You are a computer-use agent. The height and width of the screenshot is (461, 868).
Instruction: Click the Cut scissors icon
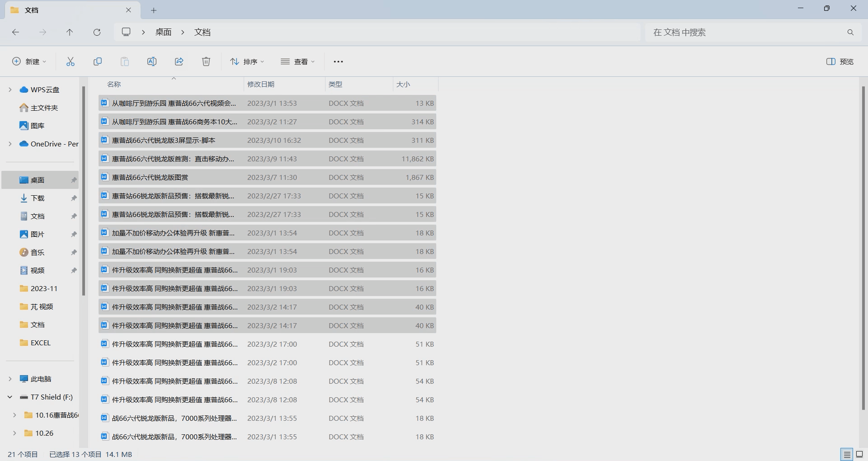coord(70,61)
